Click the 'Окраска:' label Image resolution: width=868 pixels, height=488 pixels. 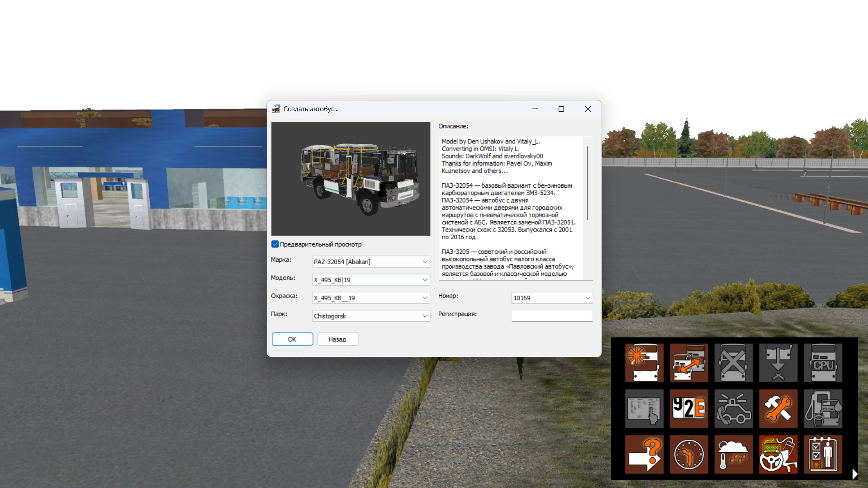(284, 296)
